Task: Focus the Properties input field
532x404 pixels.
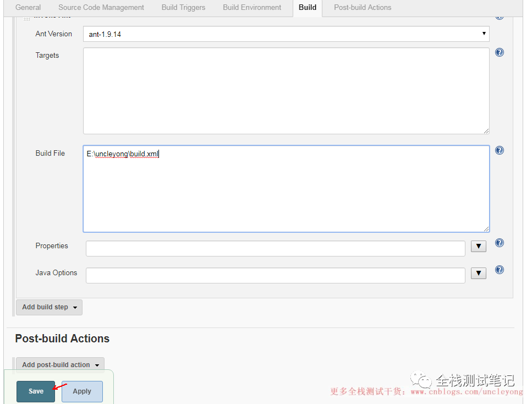Action: (x=276, y=249)
